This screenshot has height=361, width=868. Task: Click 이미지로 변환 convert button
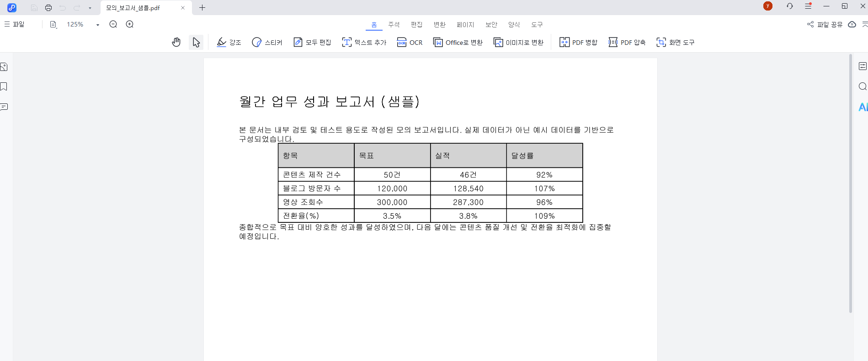point(519,43)
